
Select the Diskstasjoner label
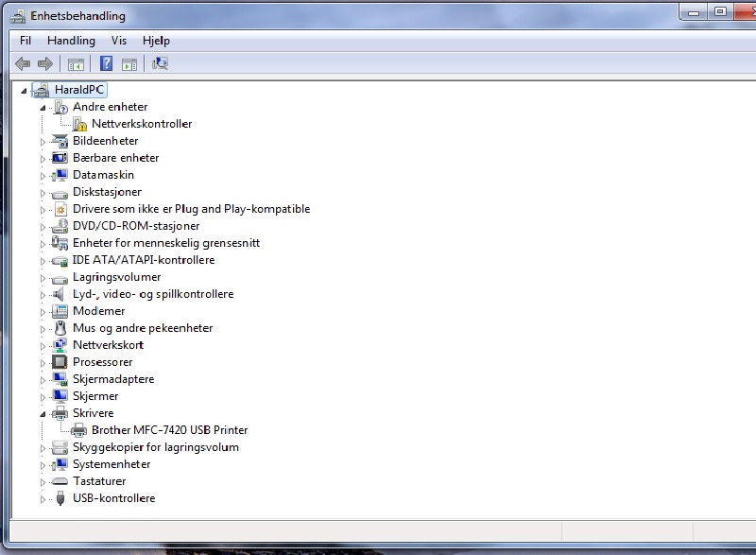[107, 192]
